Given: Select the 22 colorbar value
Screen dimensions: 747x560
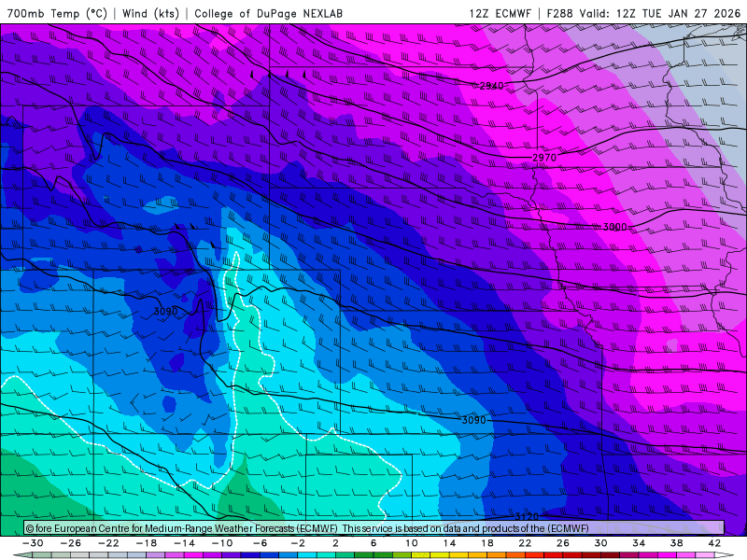Looking at the screenshot, I should click(525, 543).
